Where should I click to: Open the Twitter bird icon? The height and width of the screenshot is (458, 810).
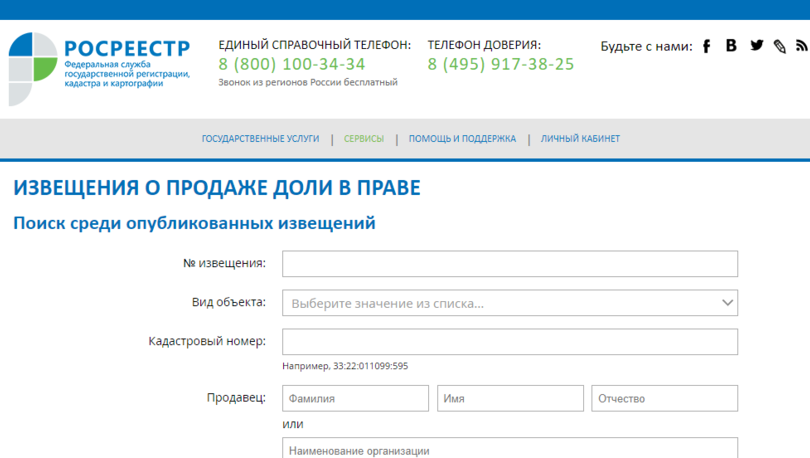pyautogui.click(x=756, y=46)
